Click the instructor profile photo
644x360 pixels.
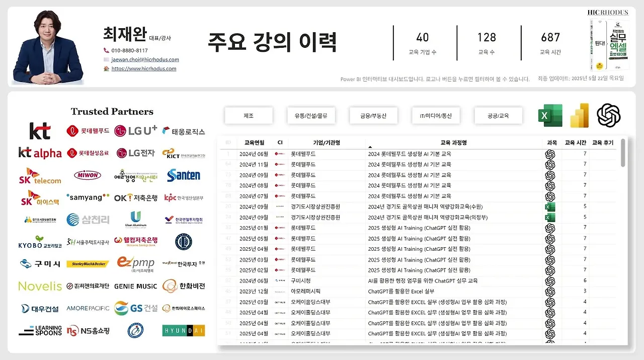[48, 48]
